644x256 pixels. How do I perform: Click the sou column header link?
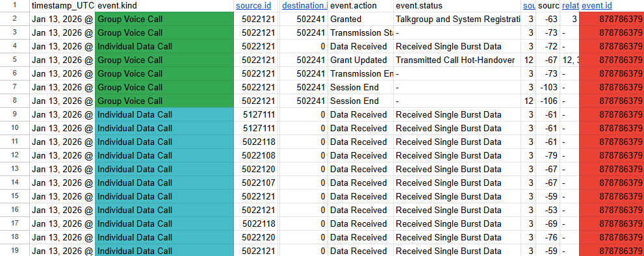[x=529, y=6]
